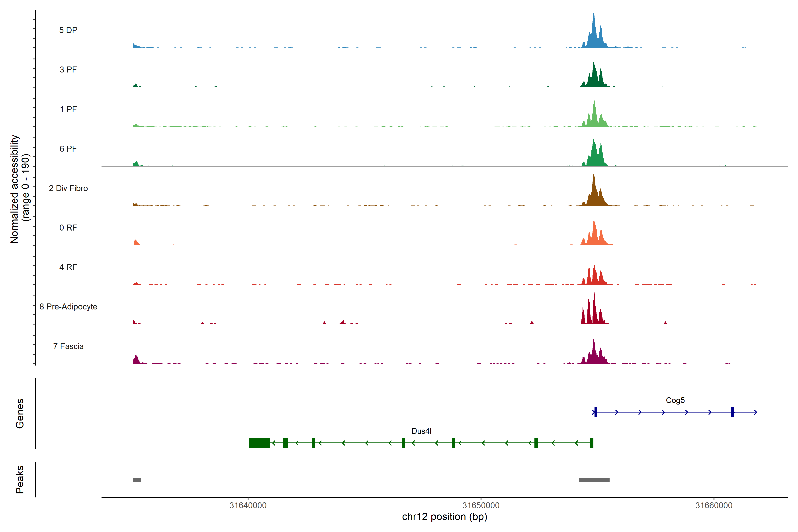Click the Cog5 gene label

point(675,400)
